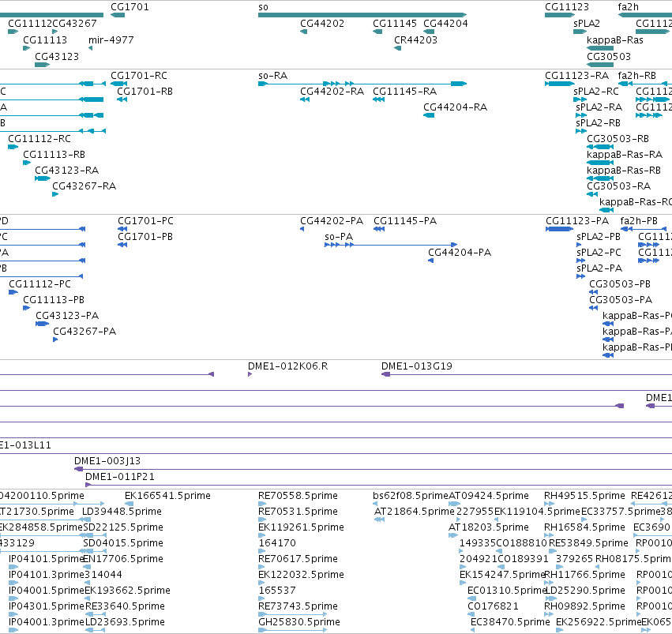Click transcript CG11123-RA

pos(576,75)
